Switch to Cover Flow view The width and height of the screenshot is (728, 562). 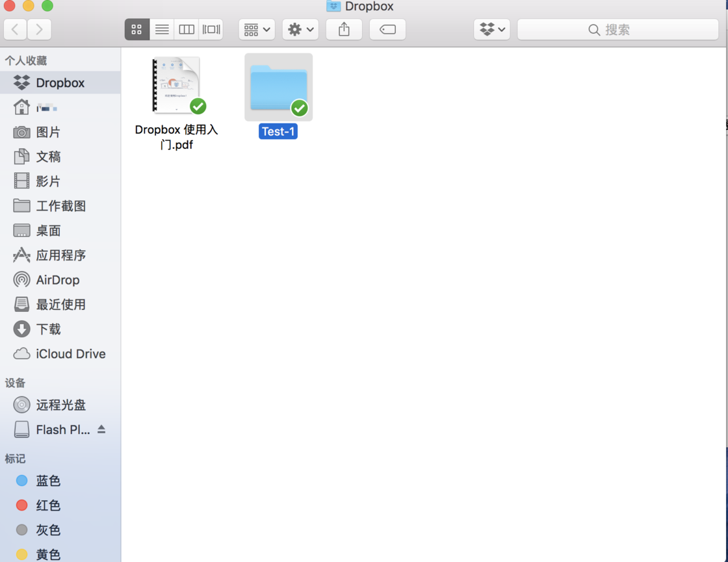[211, 30]
